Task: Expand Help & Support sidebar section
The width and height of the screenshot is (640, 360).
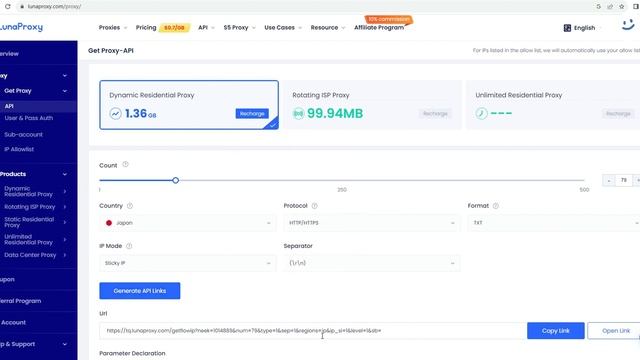Action: [x=65, y=344]
